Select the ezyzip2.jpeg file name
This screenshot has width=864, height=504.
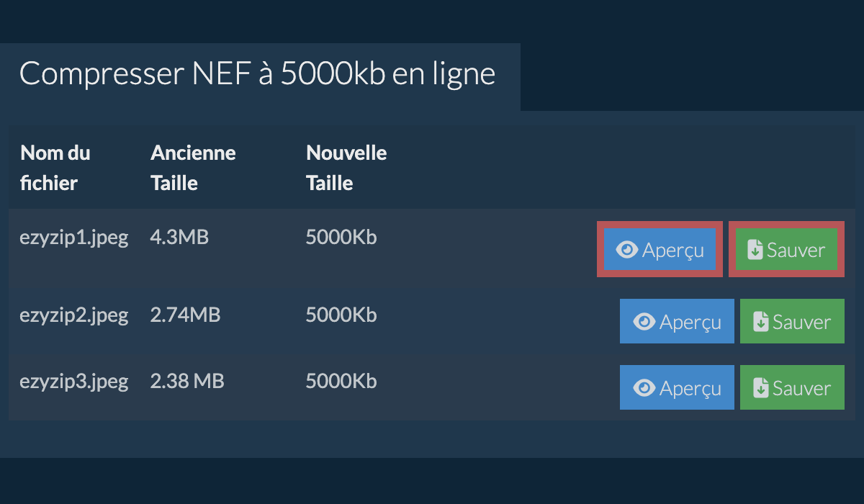pos(73,315)
